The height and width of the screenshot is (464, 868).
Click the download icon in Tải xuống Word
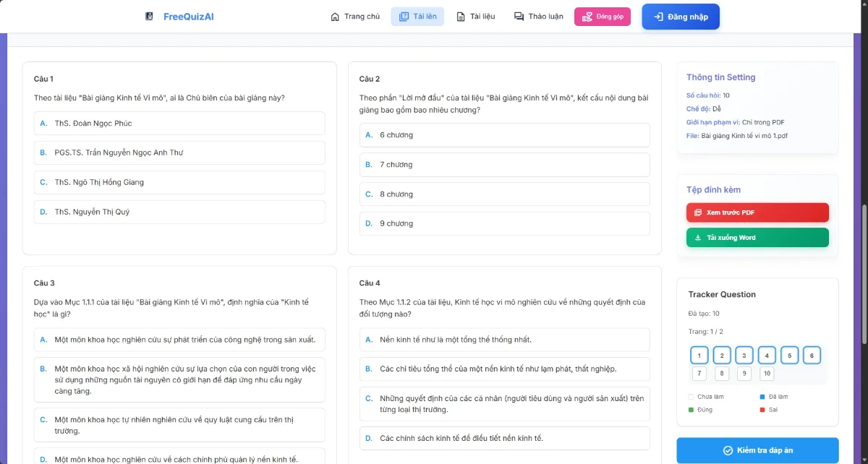[x=698, y=238]
